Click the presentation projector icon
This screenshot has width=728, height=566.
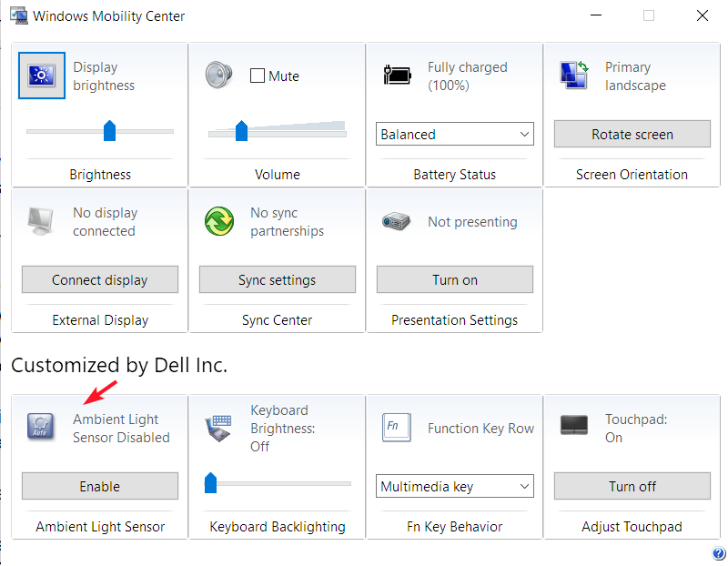(x=397, y=221)
